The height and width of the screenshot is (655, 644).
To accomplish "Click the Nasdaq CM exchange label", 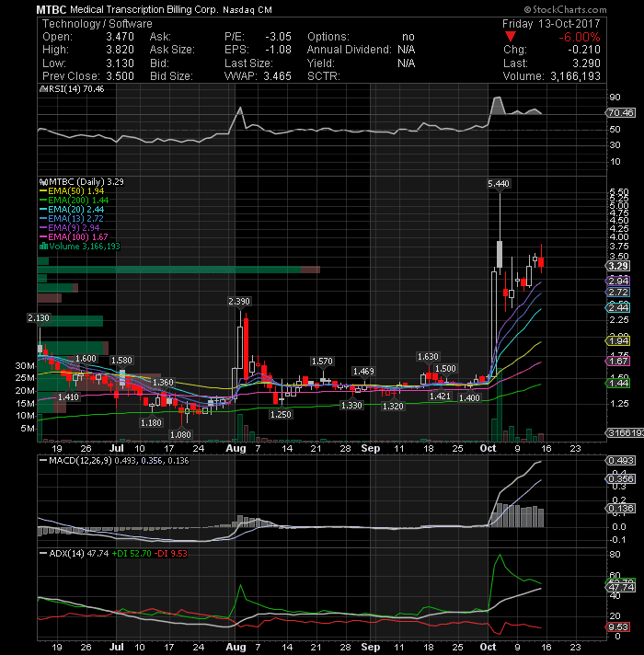I will click(247, 9).
